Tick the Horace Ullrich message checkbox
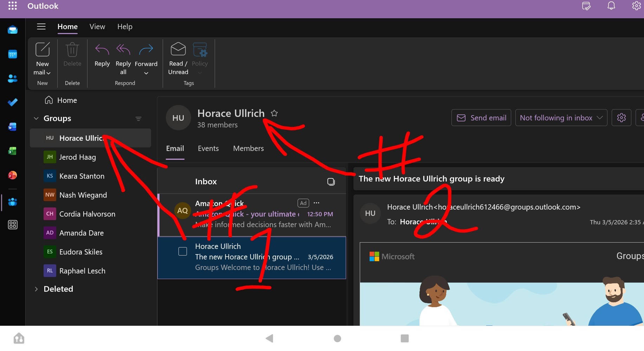This screenshot has height=351, width=644. (x=183, y=251)
